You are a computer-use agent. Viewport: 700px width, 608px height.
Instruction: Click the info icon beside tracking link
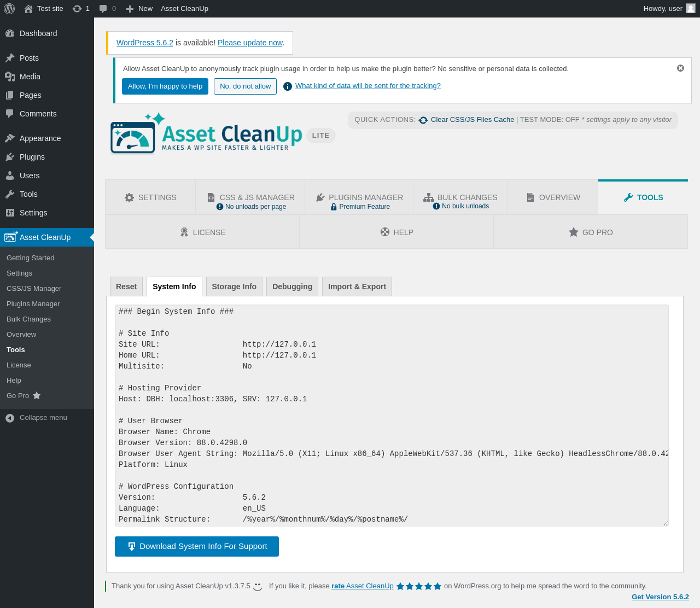tap(288, 86)
